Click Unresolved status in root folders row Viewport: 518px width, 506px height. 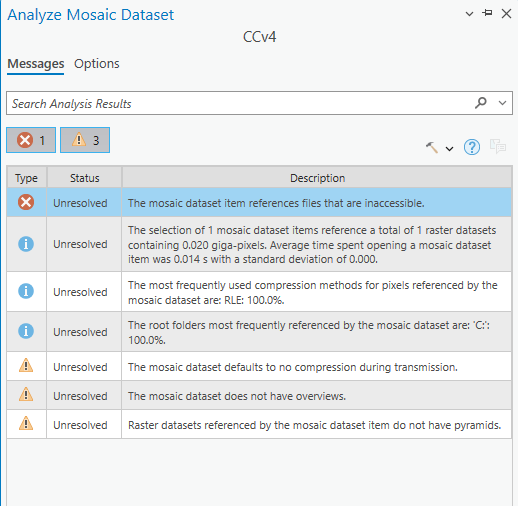[80, 332]
